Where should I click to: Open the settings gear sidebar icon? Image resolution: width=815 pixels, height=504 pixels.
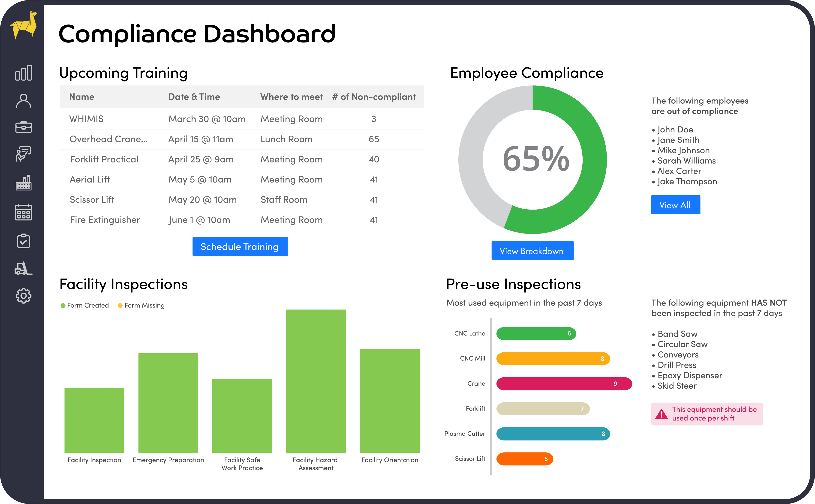point(23,296)
